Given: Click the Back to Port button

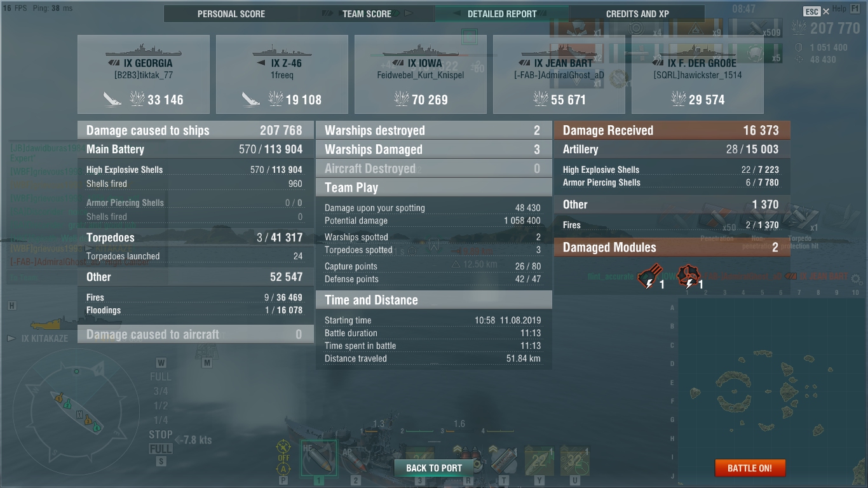Looking at the screenshot, I should pyautogui.click(x=434, y=468).
